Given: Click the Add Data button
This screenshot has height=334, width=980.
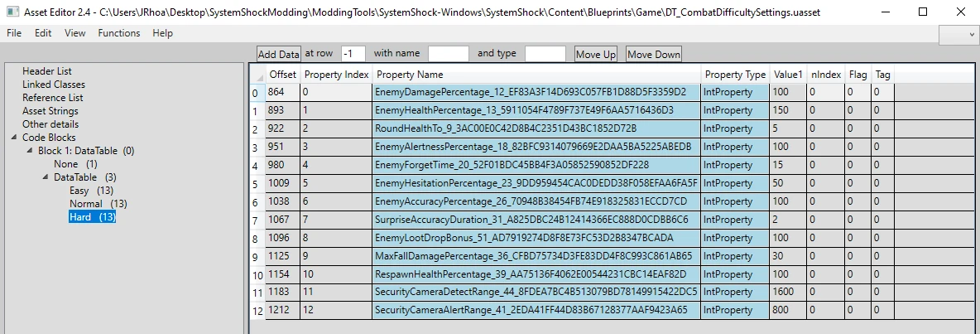Looking at the screenshot, I should click(x=279, y=55).
